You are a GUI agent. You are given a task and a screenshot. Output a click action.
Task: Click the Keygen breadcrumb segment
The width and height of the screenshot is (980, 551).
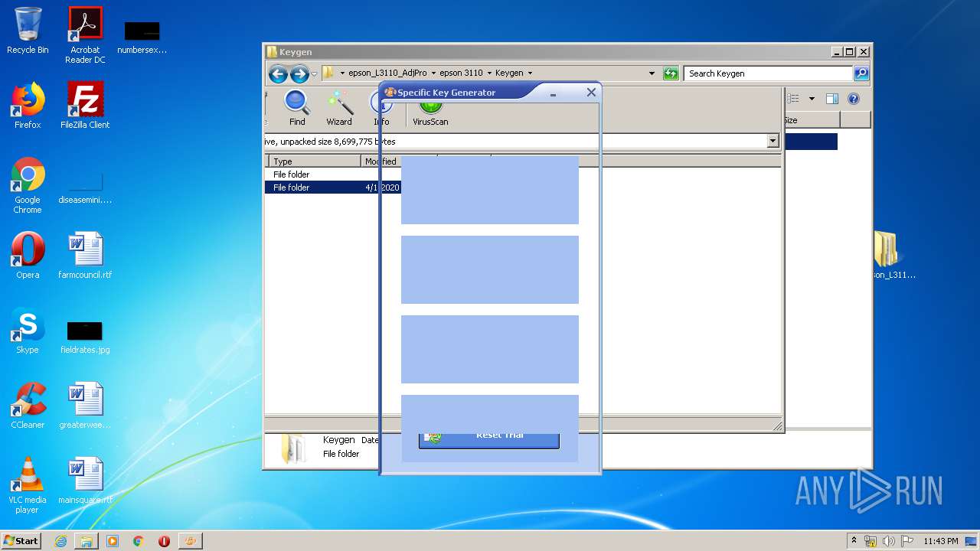click(x=509, y=73)
